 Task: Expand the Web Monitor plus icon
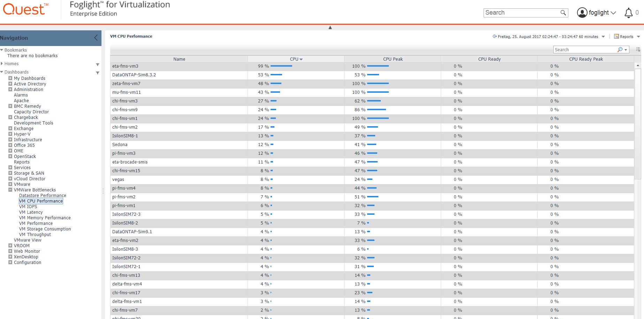click(x=10, y=251)
